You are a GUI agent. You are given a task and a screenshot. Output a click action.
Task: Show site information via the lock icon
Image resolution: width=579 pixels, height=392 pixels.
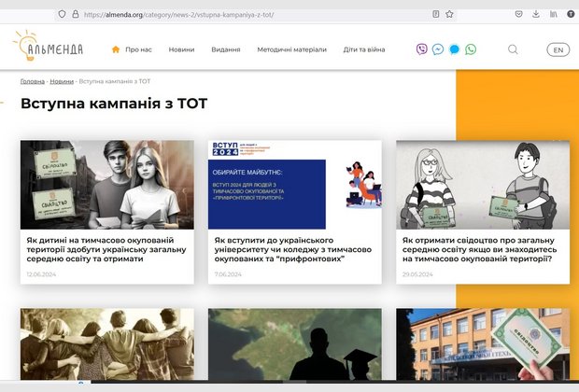[x=76, y=14]
